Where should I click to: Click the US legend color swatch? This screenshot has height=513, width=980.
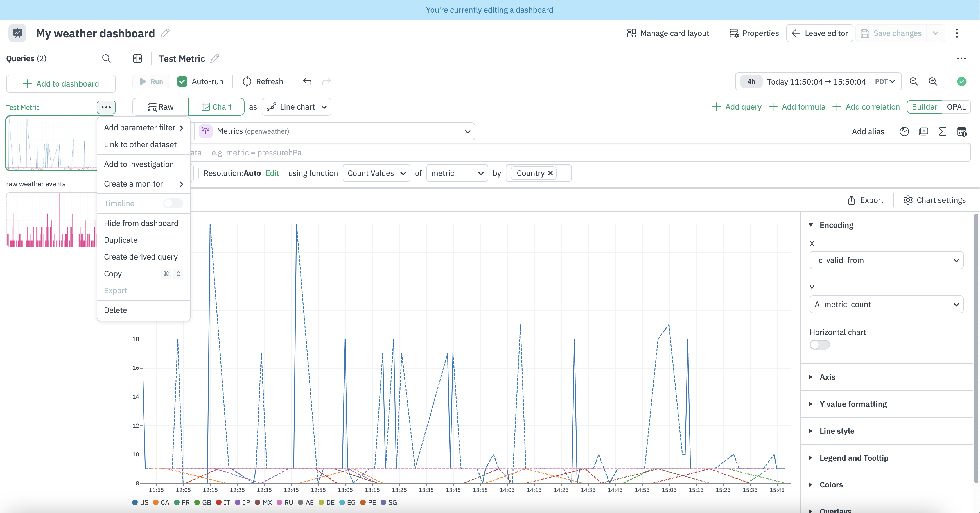click(x=135, y=502)
